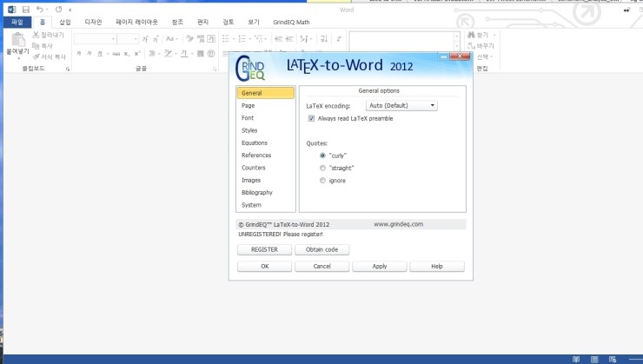This screenshot has height=364, width=643.
Task: Select the Format Painter (서식 복사) tool
Action: (36, 56)
